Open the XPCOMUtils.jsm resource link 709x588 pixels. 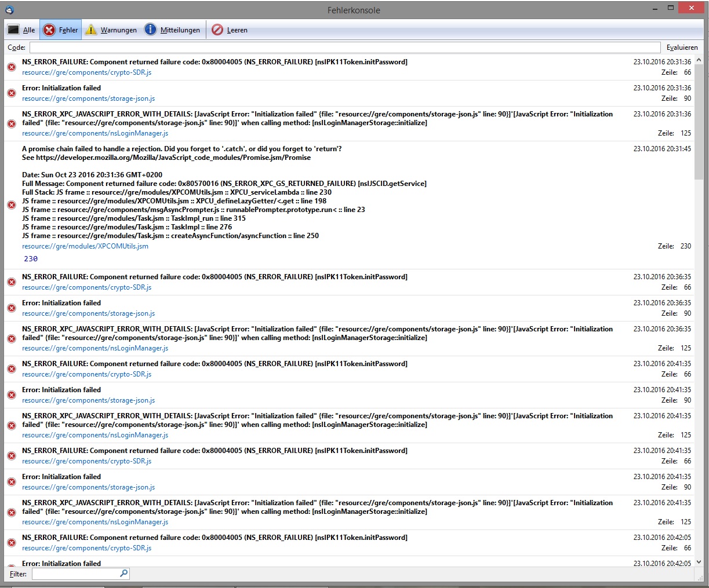coord(85,246)
